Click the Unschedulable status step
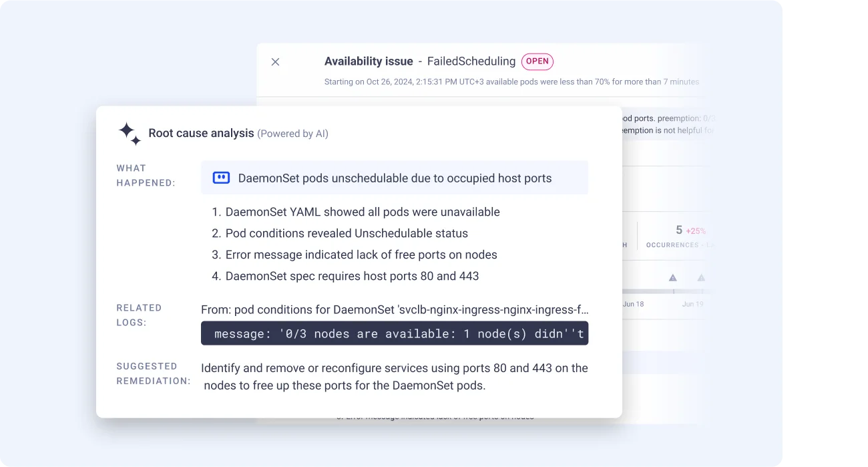 coord(340,233)
